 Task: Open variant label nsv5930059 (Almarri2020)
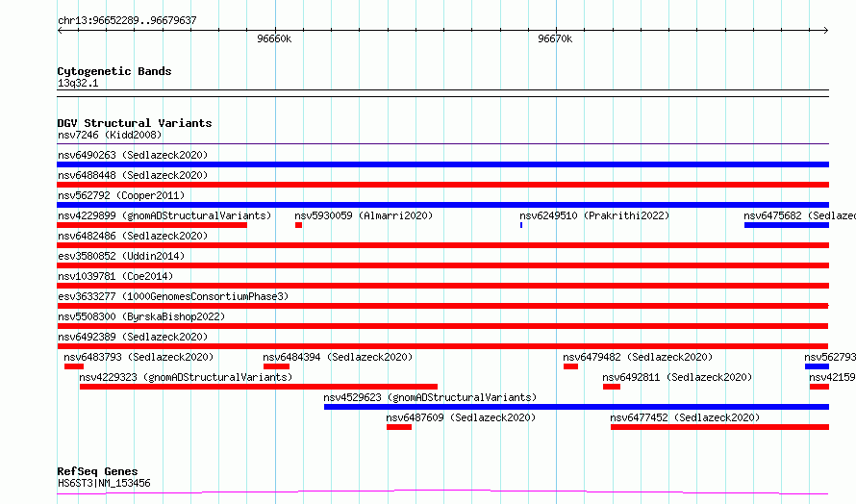(364, 215)
